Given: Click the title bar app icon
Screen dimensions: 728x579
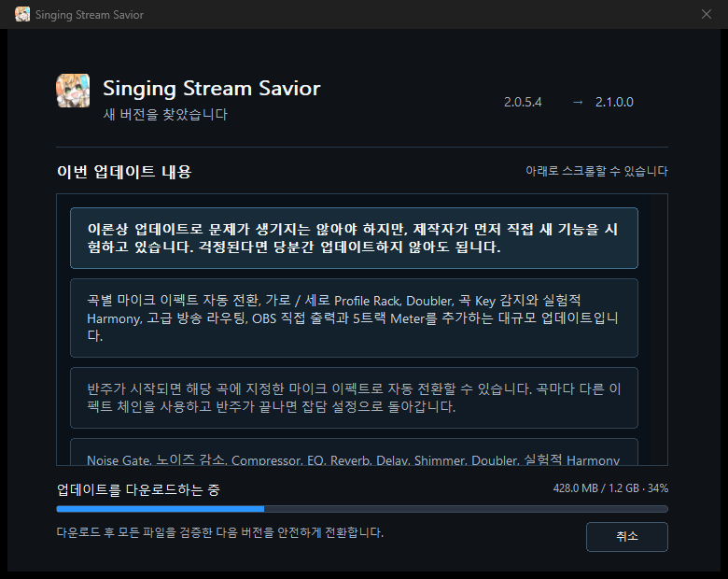Looking at the screenshot, I should point(22,14).
